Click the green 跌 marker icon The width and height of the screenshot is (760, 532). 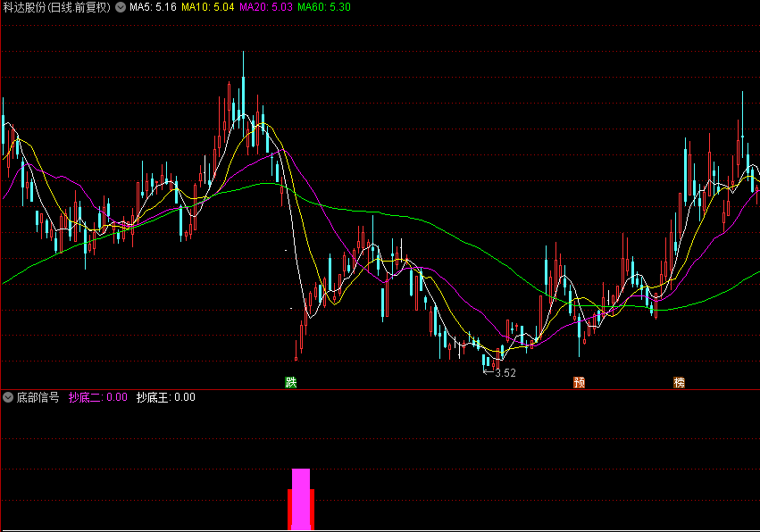click(x=290, y=382)
